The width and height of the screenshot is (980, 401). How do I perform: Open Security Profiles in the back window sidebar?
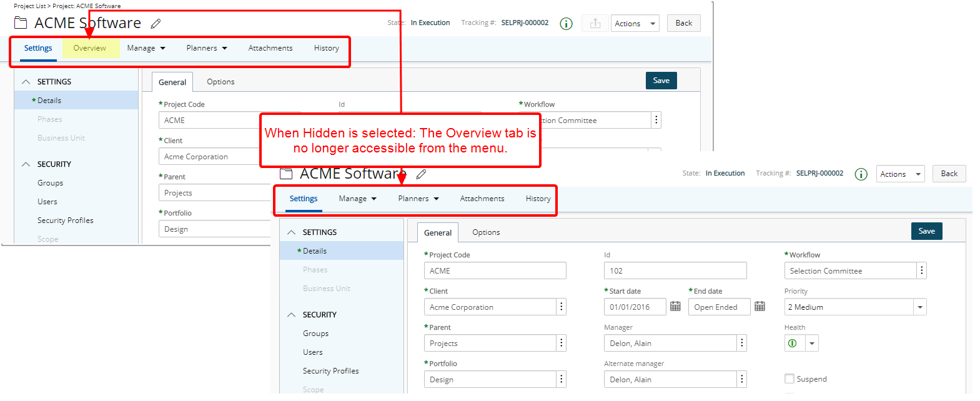coord(66,220)
